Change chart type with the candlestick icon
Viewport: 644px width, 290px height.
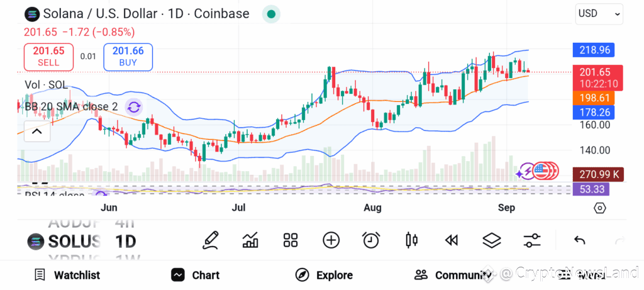click(x=411, y=240)
